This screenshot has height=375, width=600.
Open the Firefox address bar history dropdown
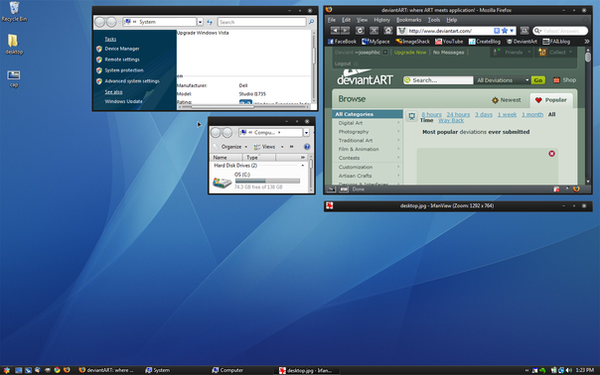pos(512,31)
